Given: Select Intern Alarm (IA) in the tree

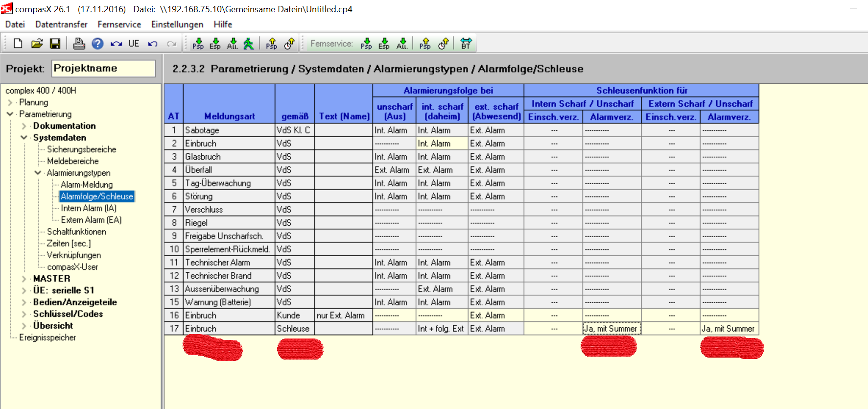Looking at the screenshot, I should pyautogui.click(x=89, y=208).
